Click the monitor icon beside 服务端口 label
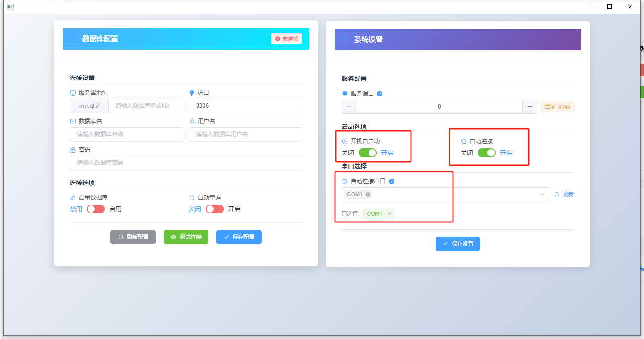This screenshot has width=644, height=339. click(345, 94)
